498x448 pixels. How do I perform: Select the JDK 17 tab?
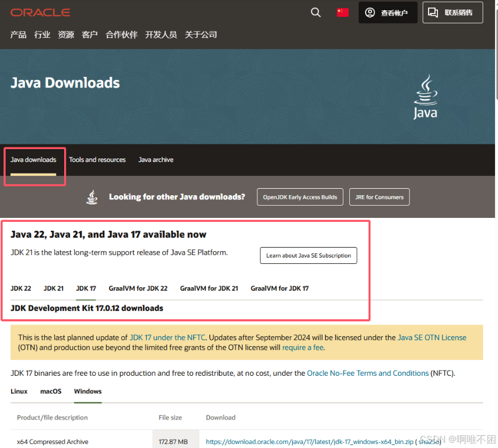tap(86, 288)
